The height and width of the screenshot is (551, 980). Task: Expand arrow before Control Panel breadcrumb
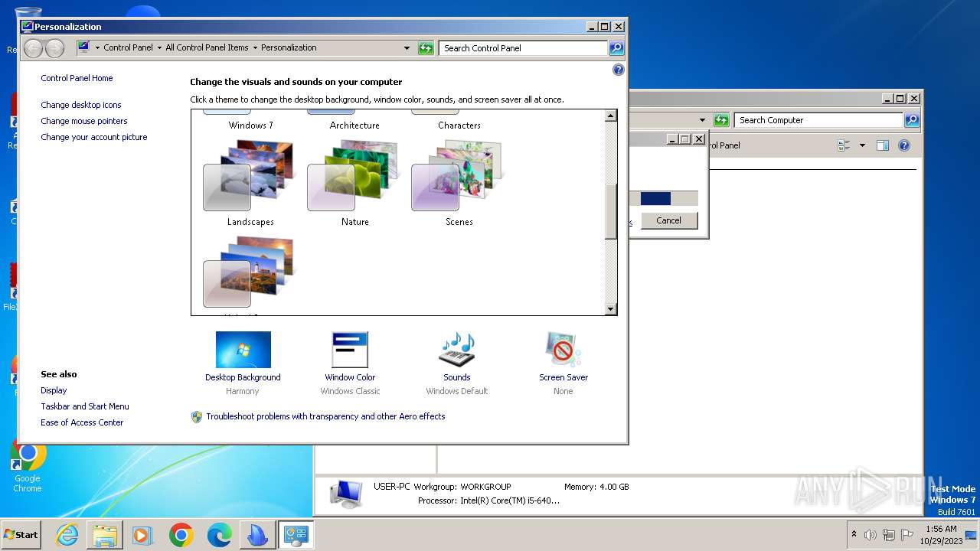tap(97, 47)
